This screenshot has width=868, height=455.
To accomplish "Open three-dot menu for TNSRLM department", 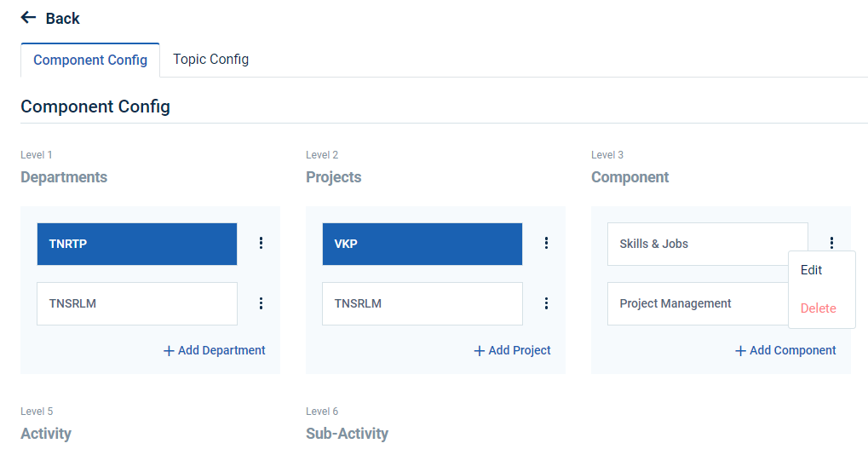I will [x=261, y=303].
